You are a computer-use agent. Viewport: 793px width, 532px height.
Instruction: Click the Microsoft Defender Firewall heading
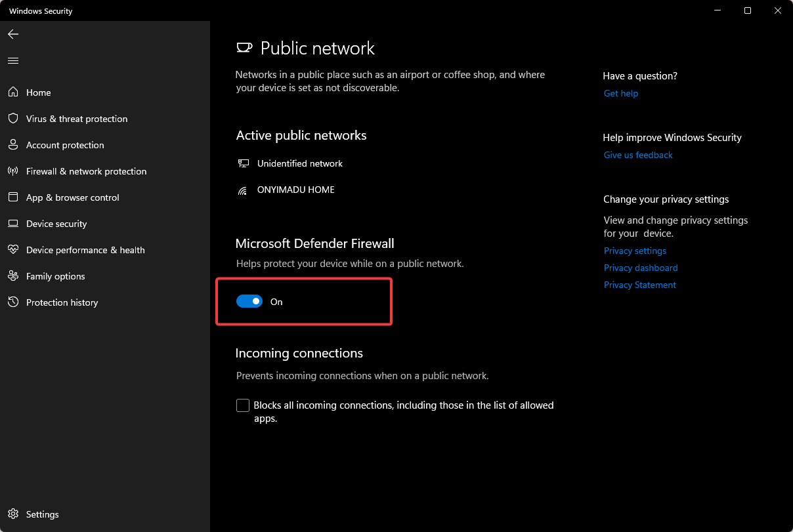315,243
